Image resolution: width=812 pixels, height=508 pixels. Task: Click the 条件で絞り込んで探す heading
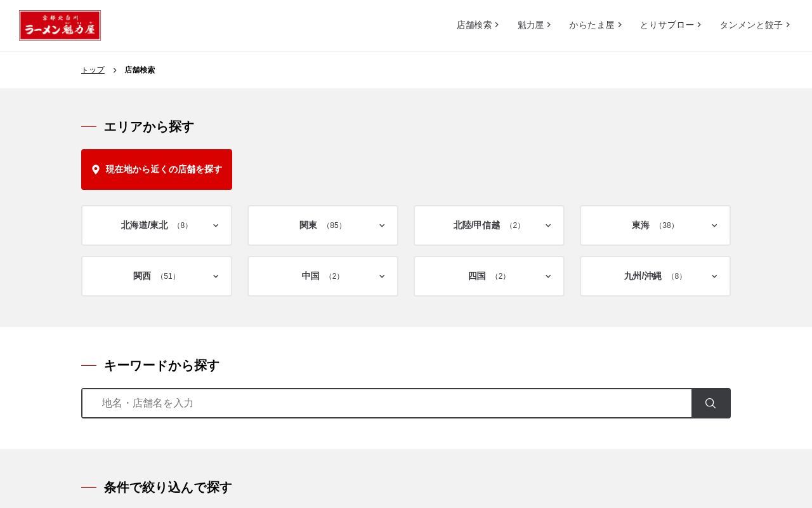click(168, 487)
